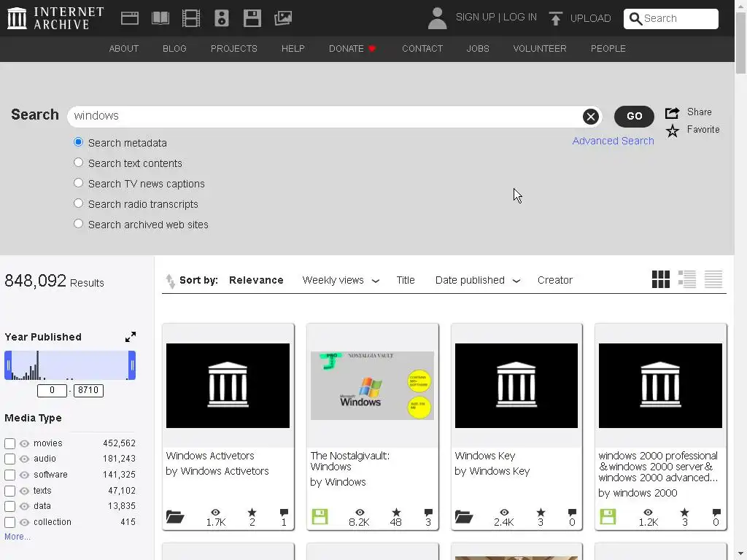Select Search text contents option
This screenshot has height=560, width=747.
coord(78,163)
